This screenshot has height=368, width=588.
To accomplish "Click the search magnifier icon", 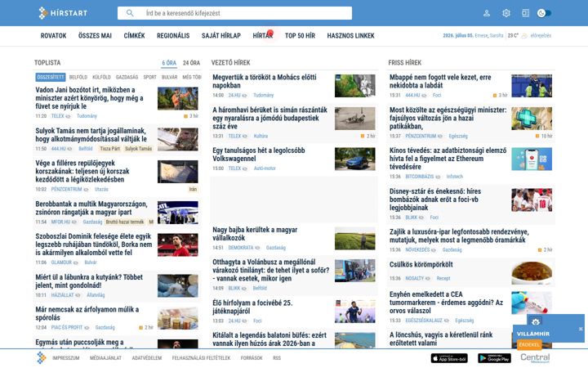I will coord(130,13).
